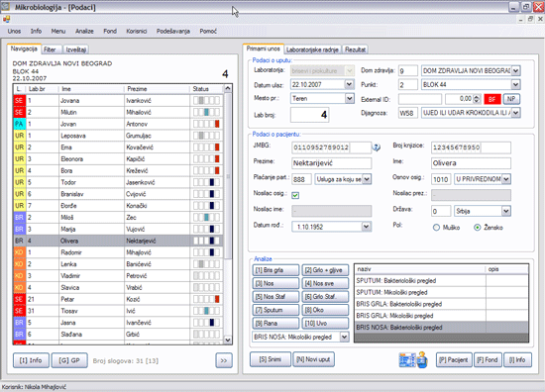This screenshot has width=545, height=392.
Task: Click the status indicator for Todor Jasenković
Action: click(206, 182)
